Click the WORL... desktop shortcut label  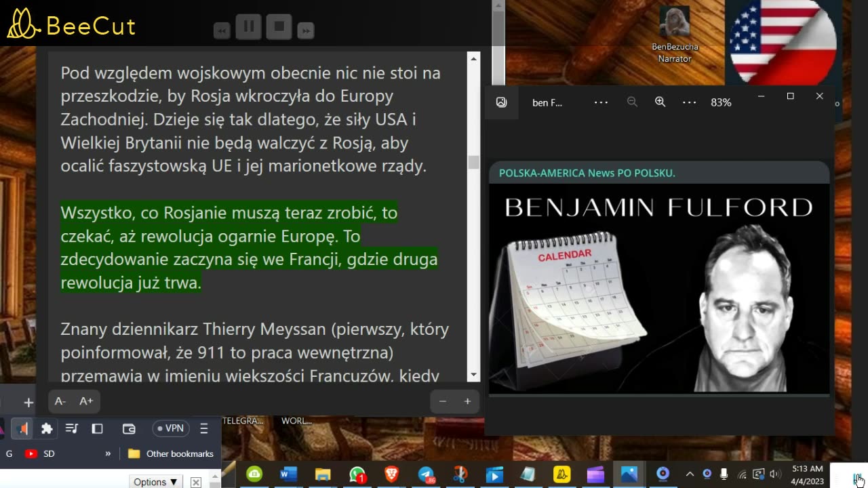(x=296, y=421)
